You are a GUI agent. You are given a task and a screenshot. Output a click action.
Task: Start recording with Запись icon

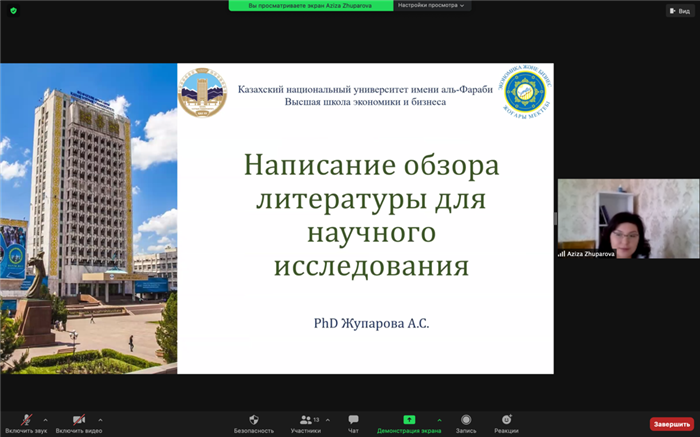point(466,420)
